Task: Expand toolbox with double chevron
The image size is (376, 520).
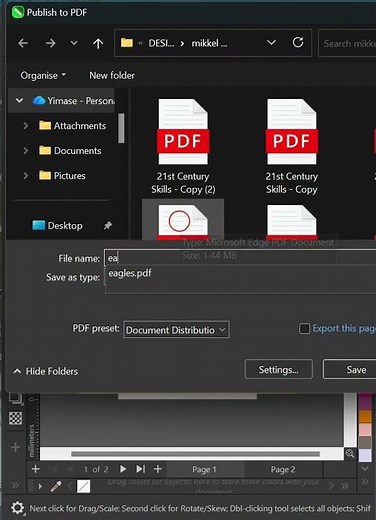Action: pyautogui.click(x=15, y=485)
